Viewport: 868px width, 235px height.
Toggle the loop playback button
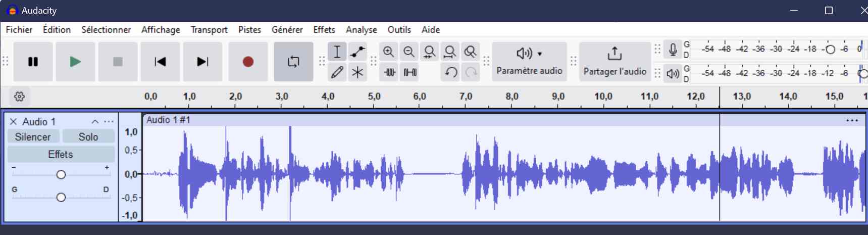293,62
